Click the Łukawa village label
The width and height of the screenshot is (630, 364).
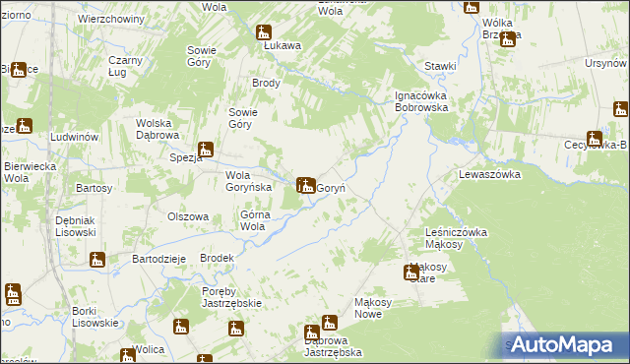(283, 46)
